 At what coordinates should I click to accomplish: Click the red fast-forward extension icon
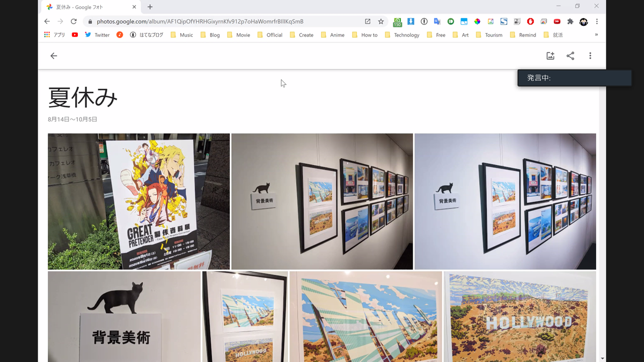click(x=557, y=21)
